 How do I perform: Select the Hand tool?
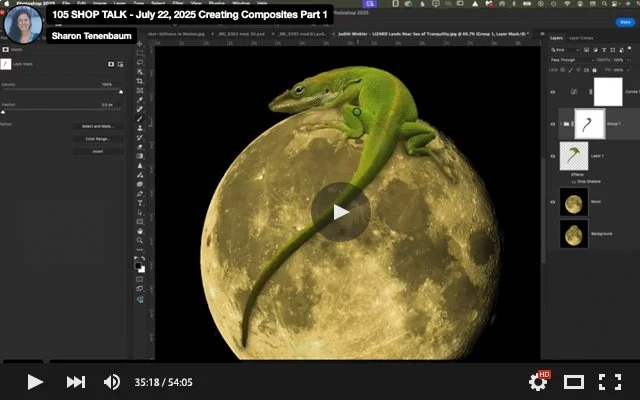click(140, 231)
